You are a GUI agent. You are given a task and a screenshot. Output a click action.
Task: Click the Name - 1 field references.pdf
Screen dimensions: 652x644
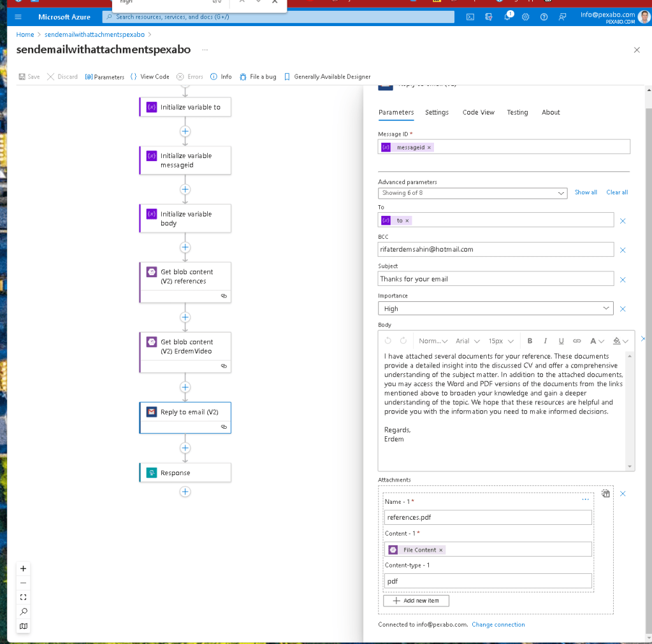click(488, 517)
